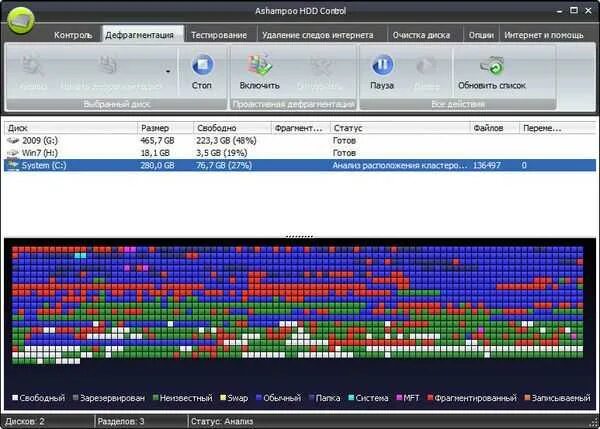Open the Интернет и помощь tab
600x429 pixels.
[544, 35]
